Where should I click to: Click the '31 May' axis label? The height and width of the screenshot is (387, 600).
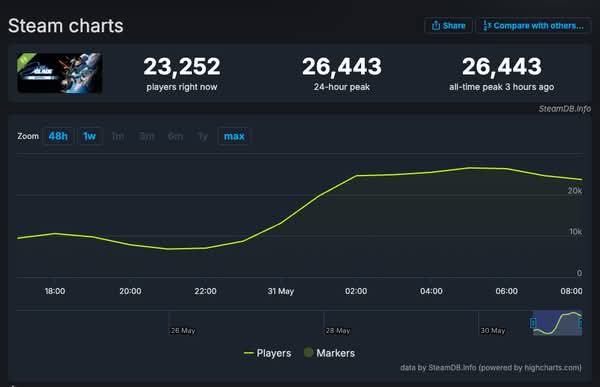point(280,291)
